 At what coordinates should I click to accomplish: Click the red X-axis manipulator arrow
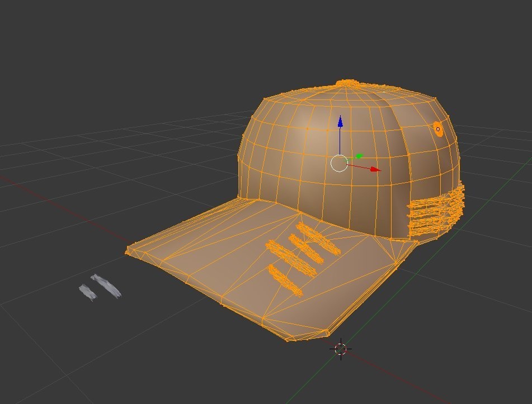point(375,169)
